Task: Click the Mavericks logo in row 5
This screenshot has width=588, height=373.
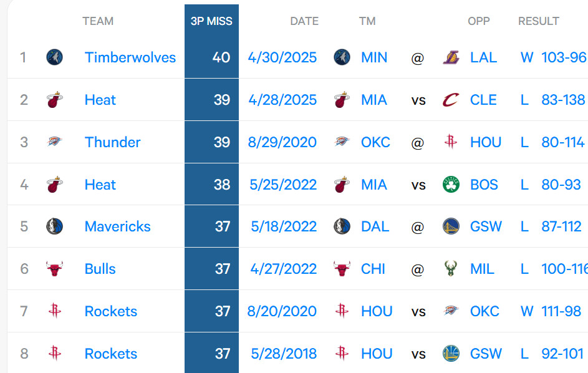Action: pyautogui.click(x=55, y=226)
